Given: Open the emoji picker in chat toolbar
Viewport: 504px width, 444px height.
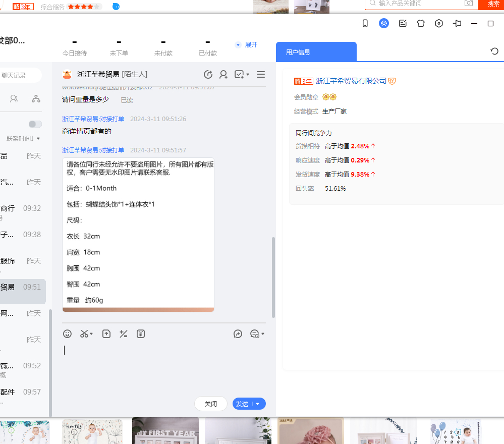Looking at the screenshot, I should 68,334.
